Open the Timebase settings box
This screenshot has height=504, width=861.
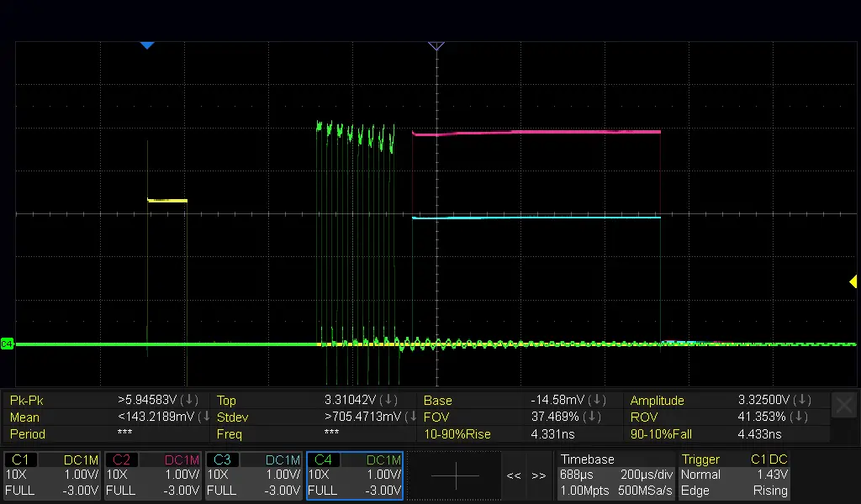(616, 475)
